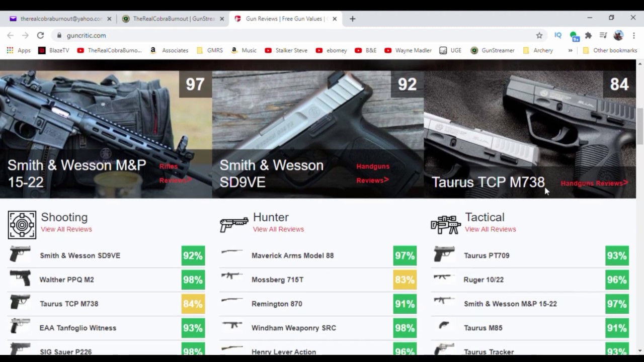Click the Walther PPQ M2 pistol icon
The width and height of the screenshot is (644, 362).
pos(20,279)
